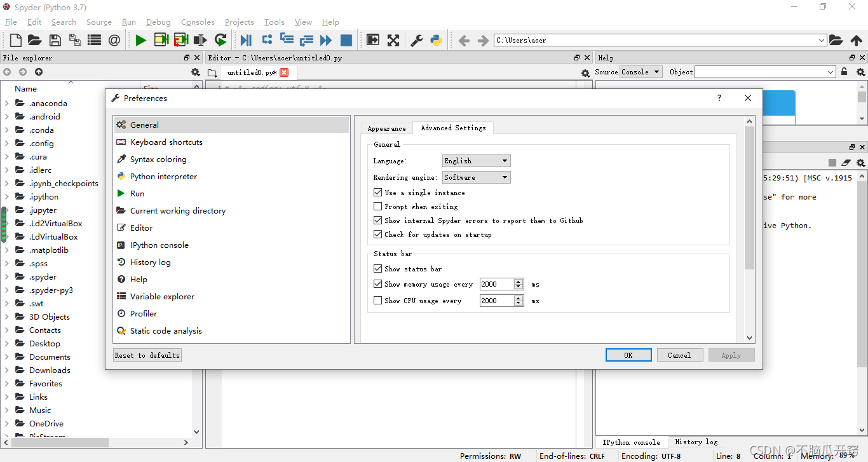Image resolution: width=868 pixels, height=462 pixels.
Task: Click the Run selection or line icon
Action: coord(200,40)
